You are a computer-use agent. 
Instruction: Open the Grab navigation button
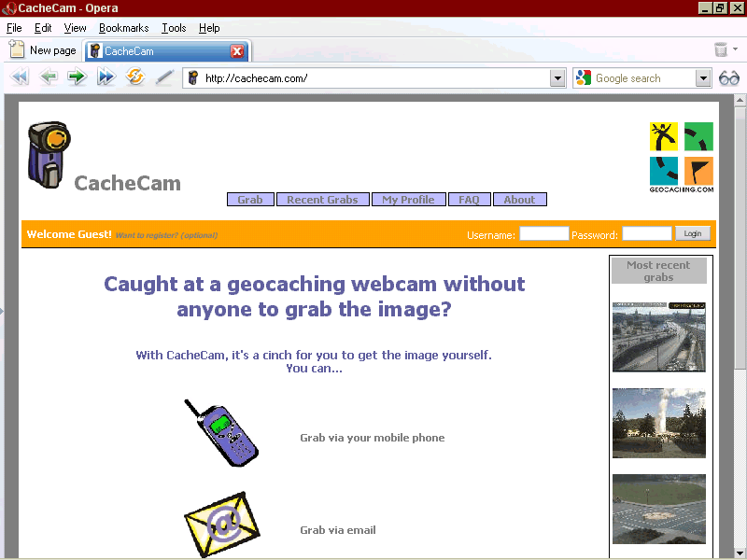pos(250,200)
